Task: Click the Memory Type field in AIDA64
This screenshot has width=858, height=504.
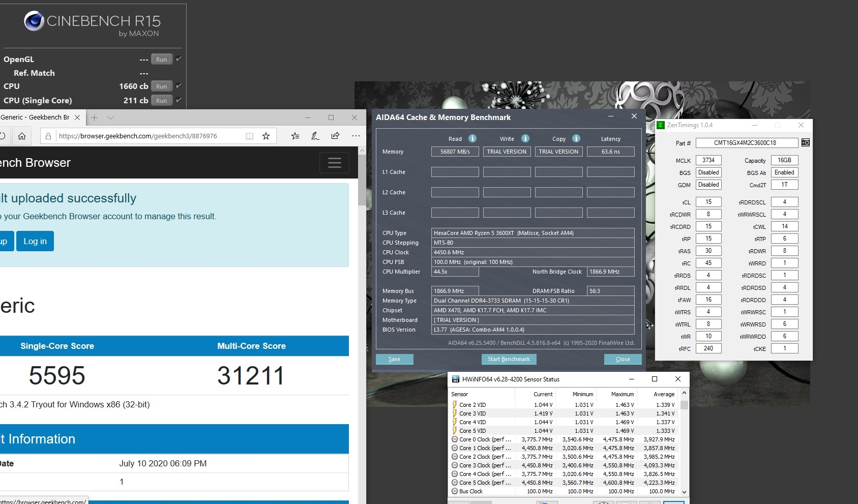Action: pyautogui.click(x=532, y=301)
